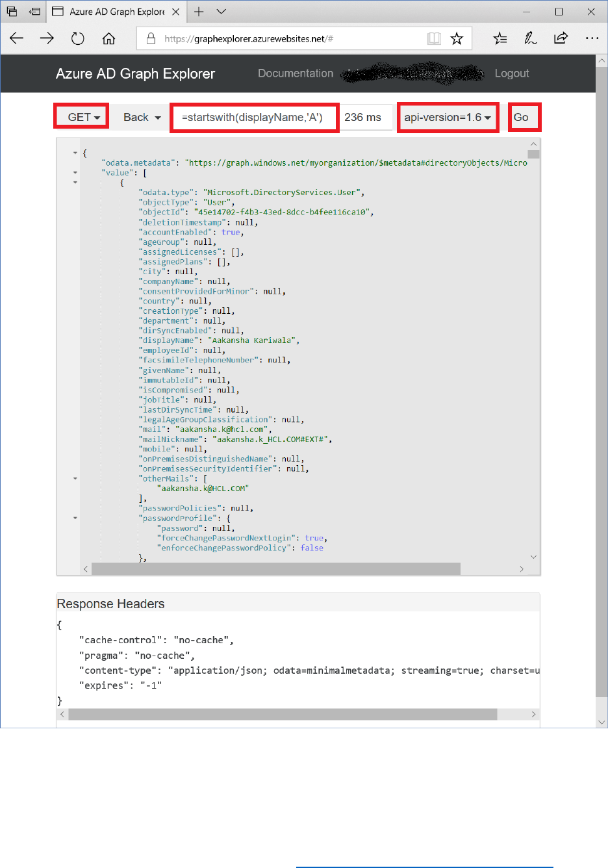The image size is (608, 868).
Task: Click the "cache-control": "no-cache" header
Action: [156, 640]
